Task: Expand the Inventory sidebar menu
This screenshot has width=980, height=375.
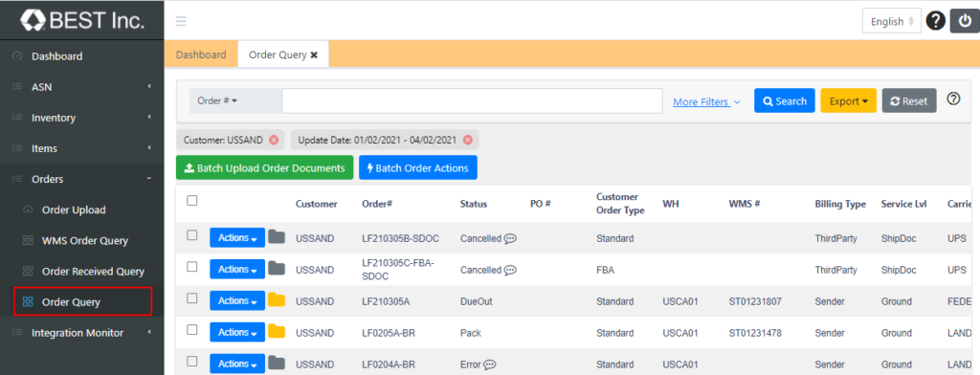Action: pyautogui.click(x=82, y=118)
